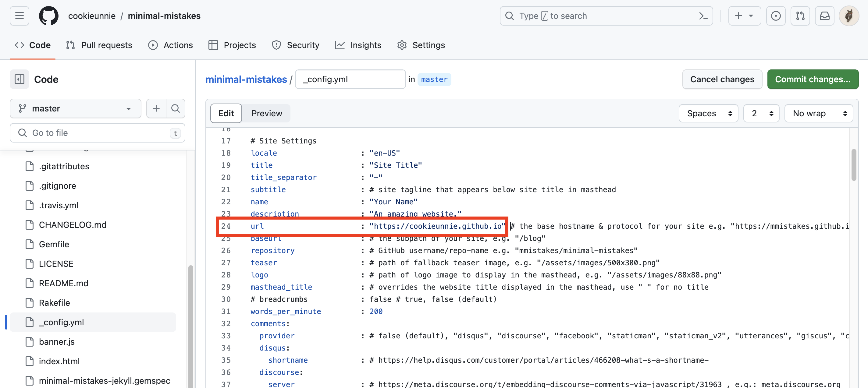Open the notifications inbox icon
The height and width of the screenshot is (388, 868).
coord(824,16)
